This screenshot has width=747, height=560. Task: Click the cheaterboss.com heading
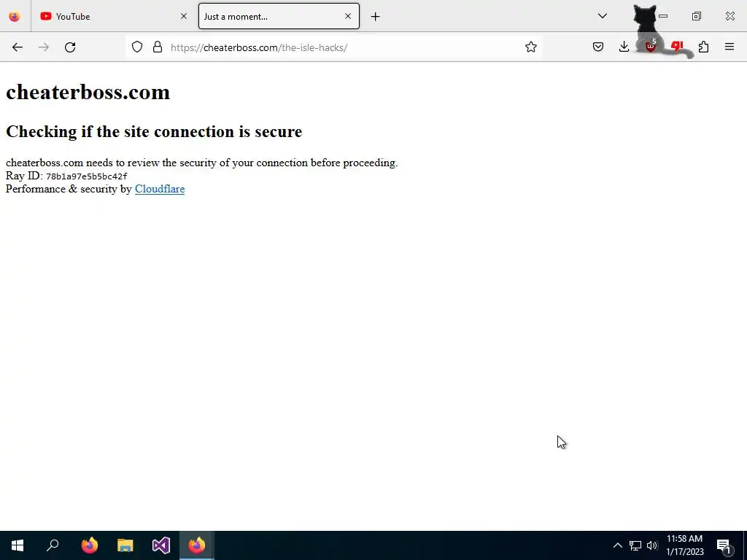[88, 92]
